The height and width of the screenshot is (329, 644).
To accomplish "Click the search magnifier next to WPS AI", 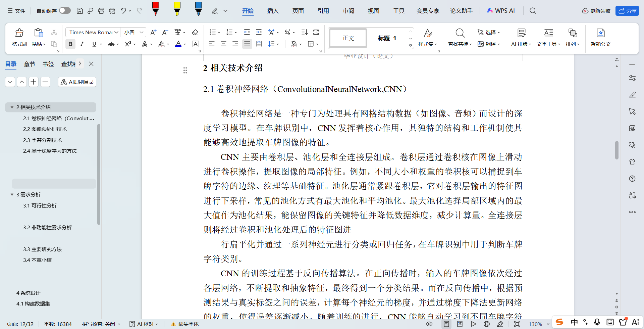I will pos(533,11).
